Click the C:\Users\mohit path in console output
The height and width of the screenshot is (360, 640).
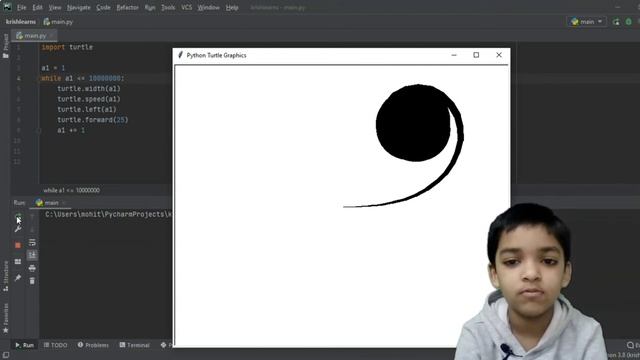pos(109,214)
